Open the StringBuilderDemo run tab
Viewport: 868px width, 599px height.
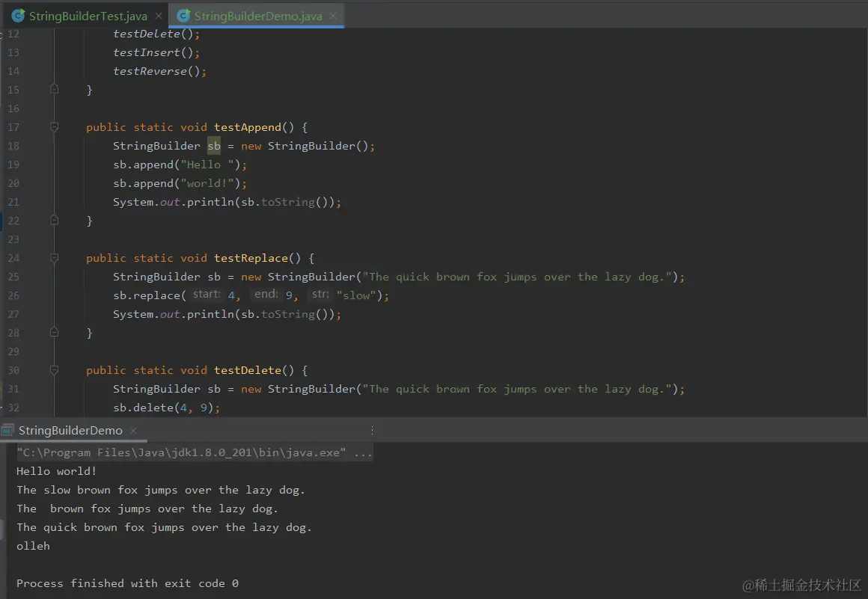[70, 430]
